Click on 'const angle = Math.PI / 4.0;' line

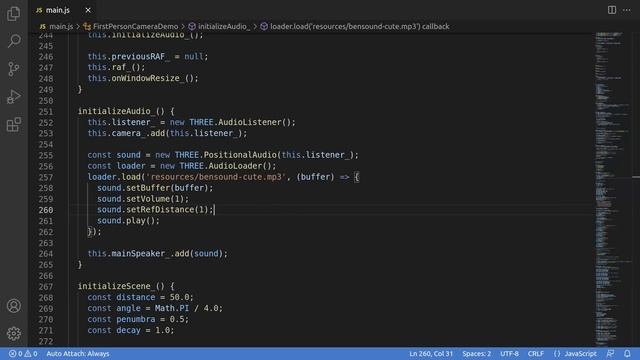[x=155, y=308]
